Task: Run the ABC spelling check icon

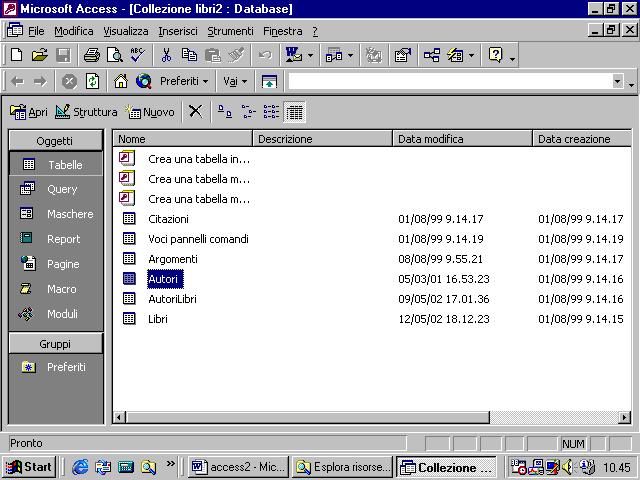Action: 138,55
